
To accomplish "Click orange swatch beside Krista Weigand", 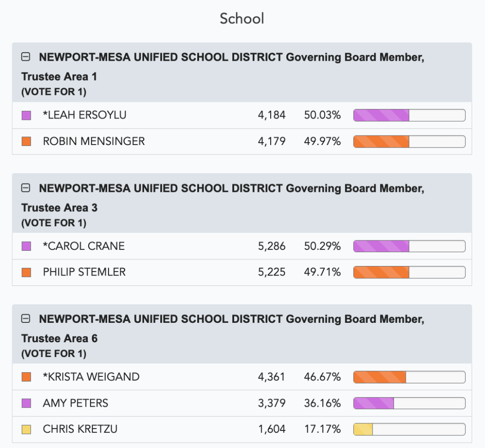I will (27, 377).
